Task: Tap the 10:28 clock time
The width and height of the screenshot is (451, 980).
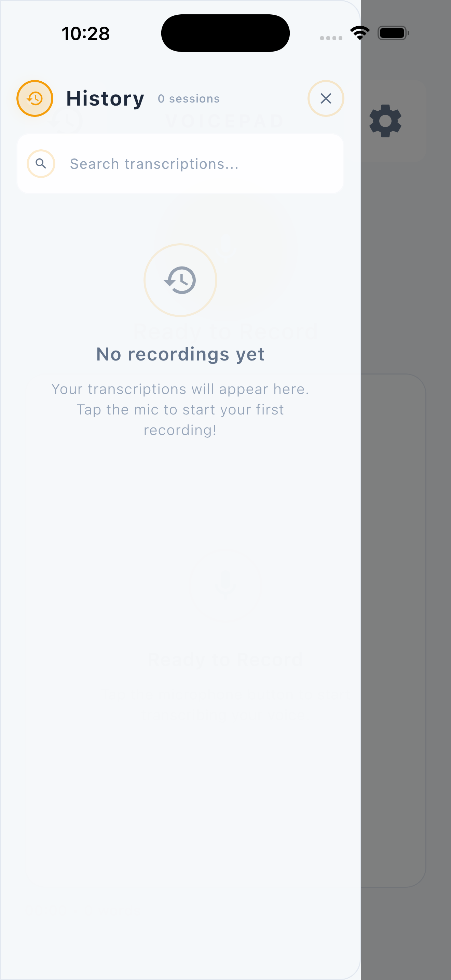Action: click(85, 33)
